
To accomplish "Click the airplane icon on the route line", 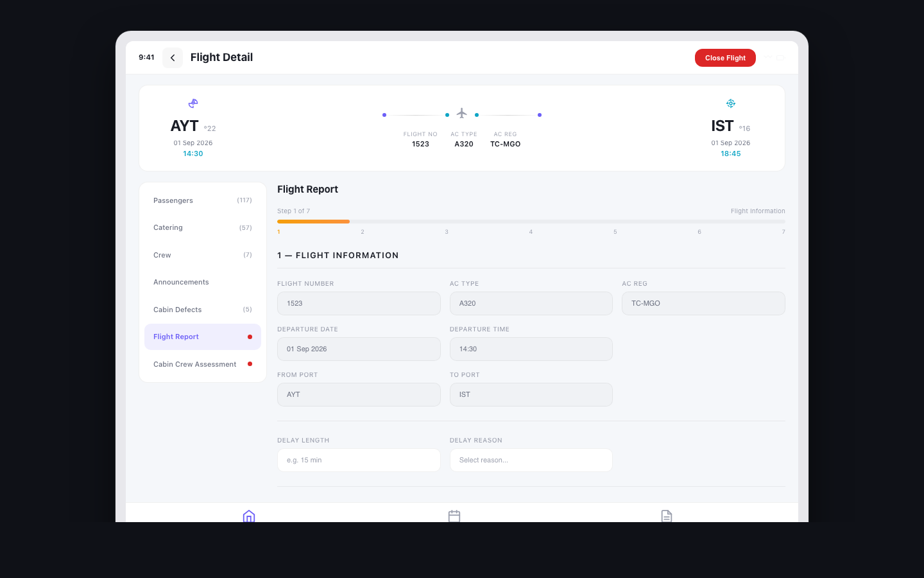I will (462, 114).
